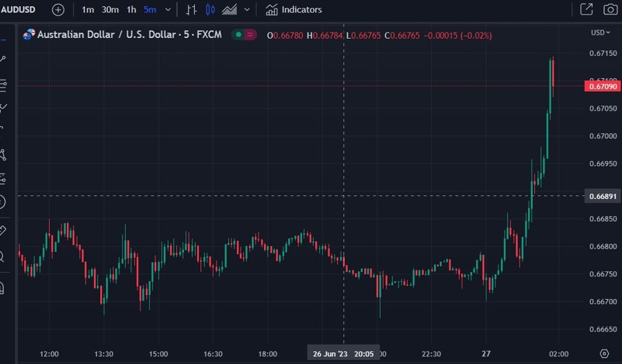
Task: Open chart in popup window icon
Action: tap(586, 10)
